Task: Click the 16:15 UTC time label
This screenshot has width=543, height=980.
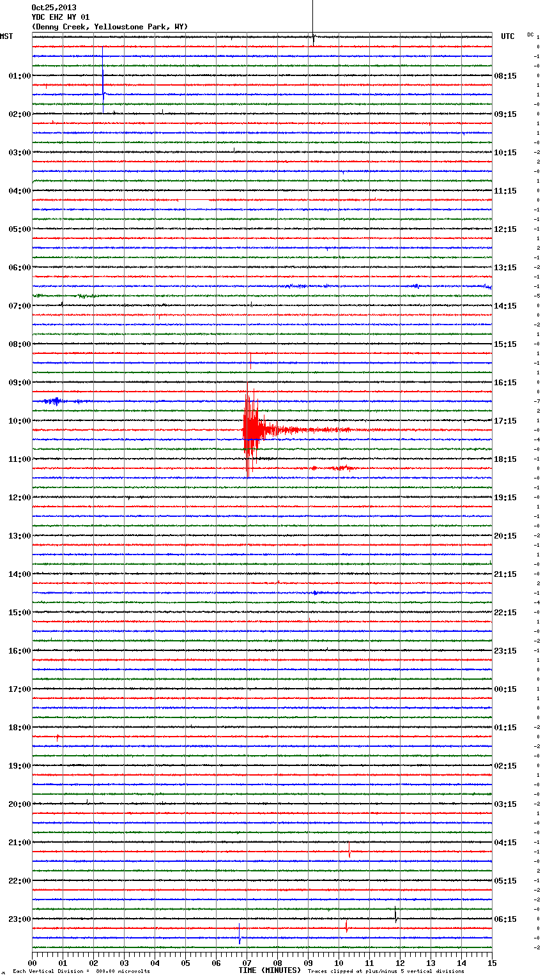Action: (505, 383)
